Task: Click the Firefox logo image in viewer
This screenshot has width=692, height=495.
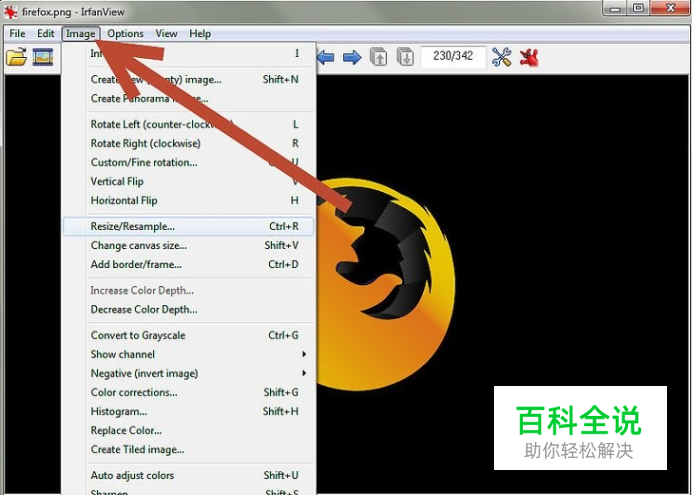Action: [x=385, y=285]
